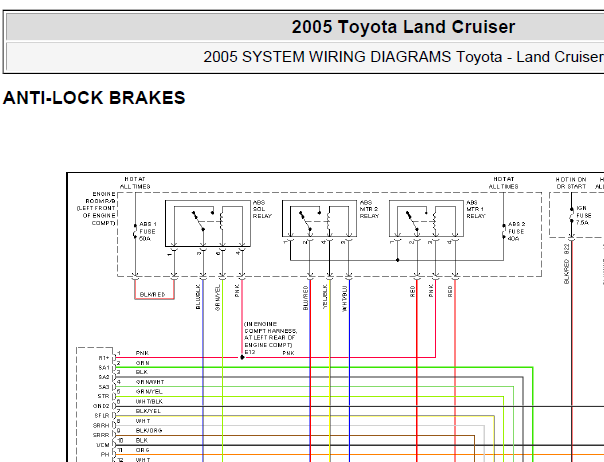Click 'HOT AT ALL TIMES' above ABS 1 fuse

[135, 183]
